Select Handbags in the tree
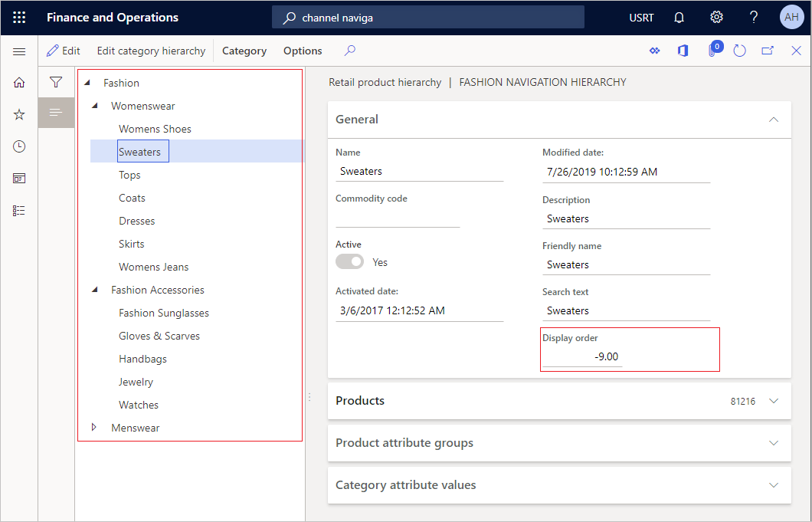Viewport: 812px width, 522px height. coord(143,359)
